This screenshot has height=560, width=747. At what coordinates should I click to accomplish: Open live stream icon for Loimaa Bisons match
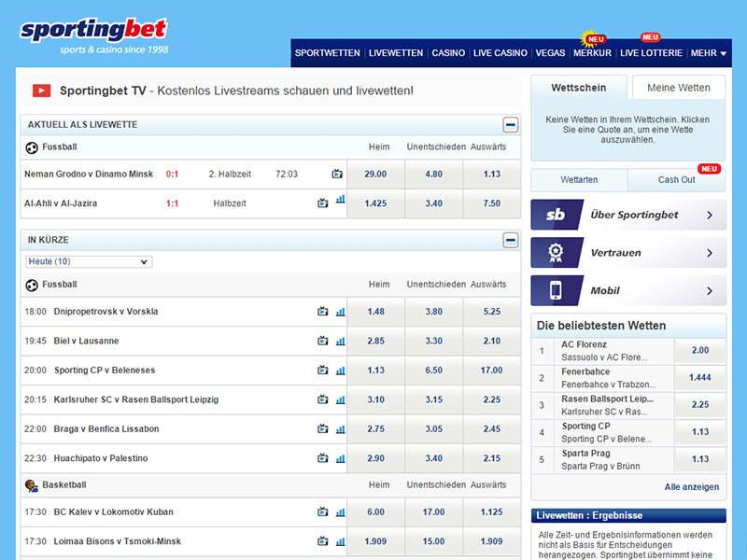(x=323, y=541)
